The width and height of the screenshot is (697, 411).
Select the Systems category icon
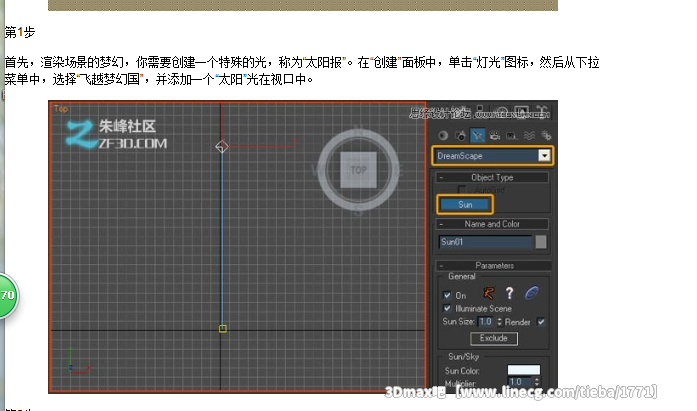pyautogui.click(x=546, y=136)
